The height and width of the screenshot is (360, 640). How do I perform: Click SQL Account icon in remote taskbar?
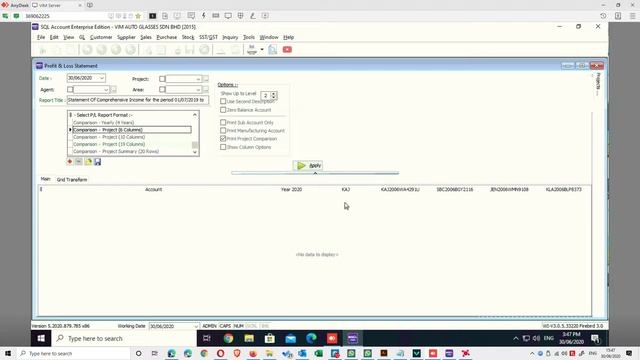(x=353, y=338)
